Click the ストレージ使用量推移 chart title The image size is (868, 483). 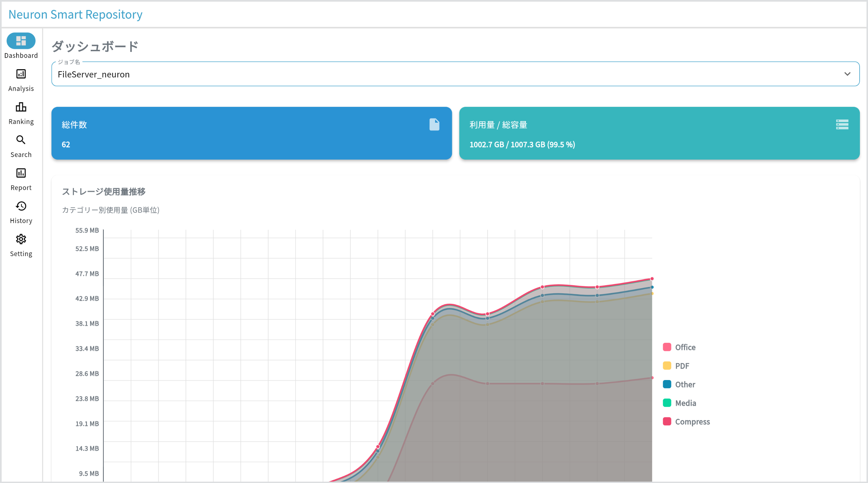pyautogui.click(x=104, y=192)
